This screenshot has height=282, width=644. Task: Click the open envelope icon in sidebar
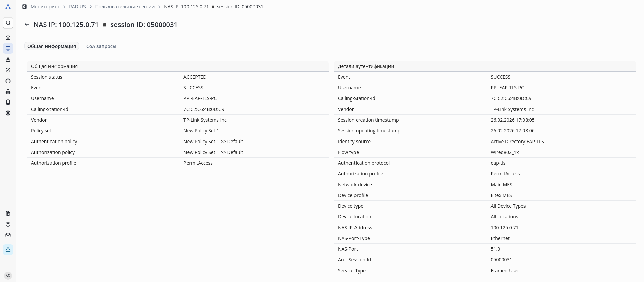[x=8, y=235]
